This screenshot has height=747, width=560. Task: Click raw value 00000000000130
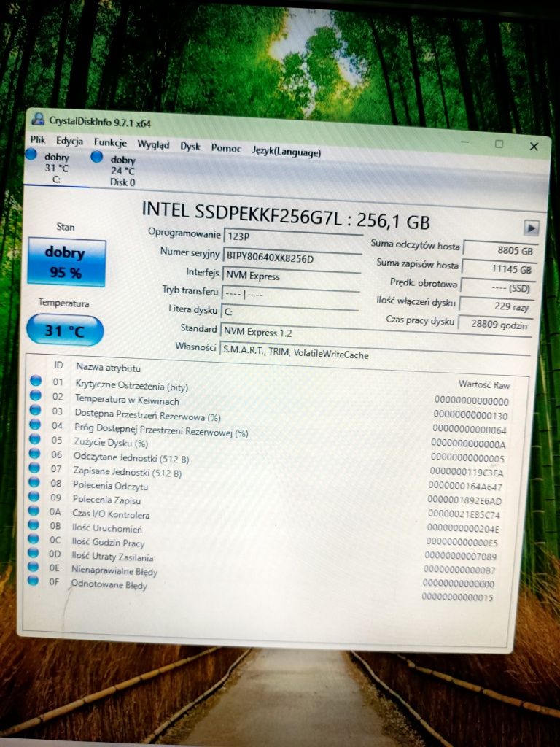pos(470,415)
